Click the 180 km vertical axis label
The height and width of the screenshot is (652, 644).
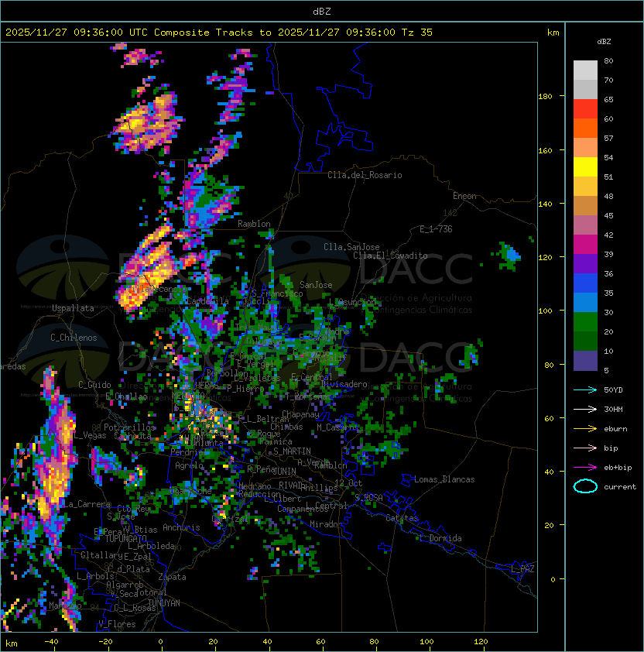(545, 96)
